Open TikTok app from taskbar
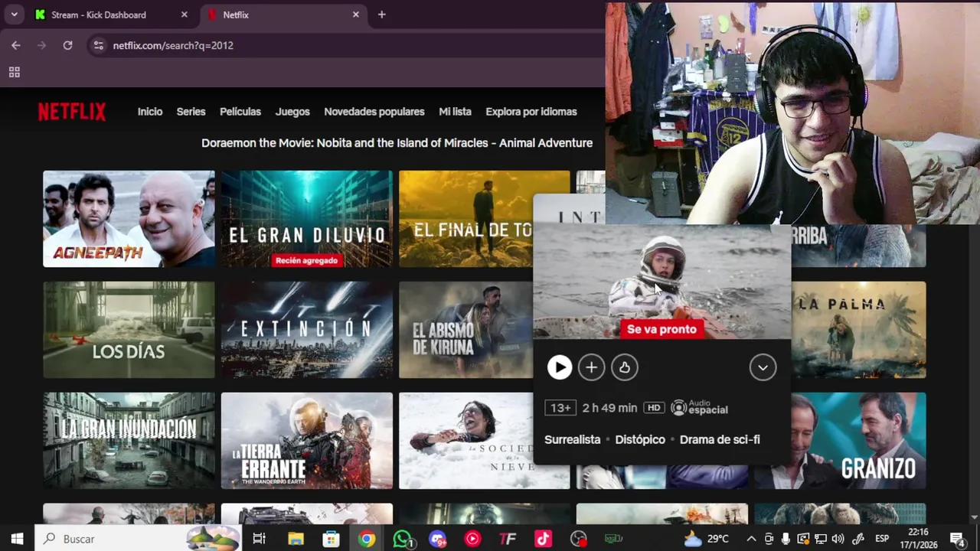The image size is (980, 551). 543,539
